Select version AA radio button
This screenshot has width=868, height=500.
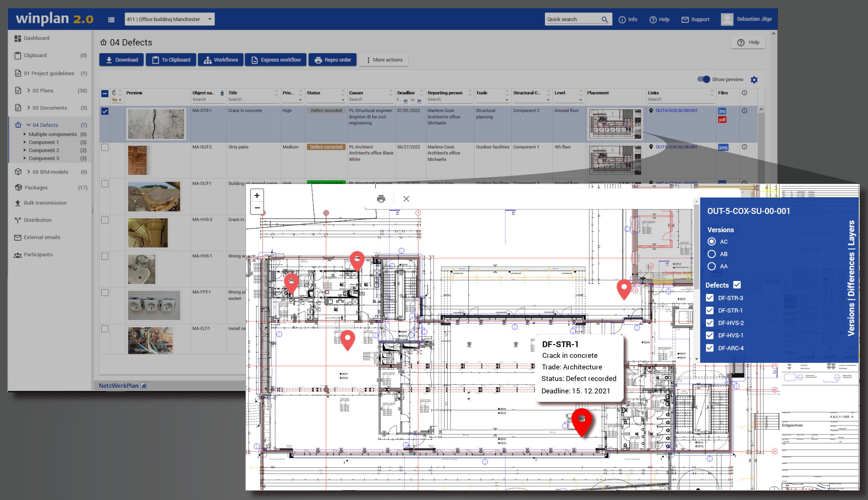[x=712, y=266]
